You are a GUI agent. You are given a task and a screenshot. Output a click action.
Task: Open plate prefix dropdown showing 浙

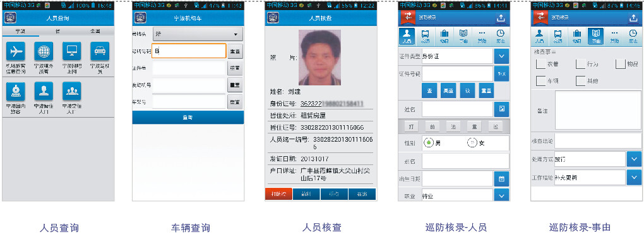(198, 34)
